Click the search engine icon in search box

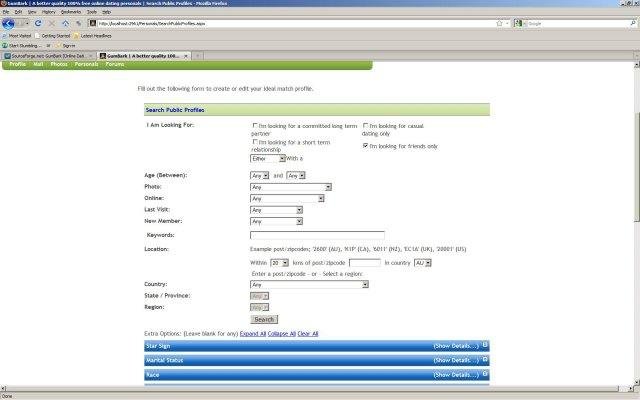pos(518,23)
